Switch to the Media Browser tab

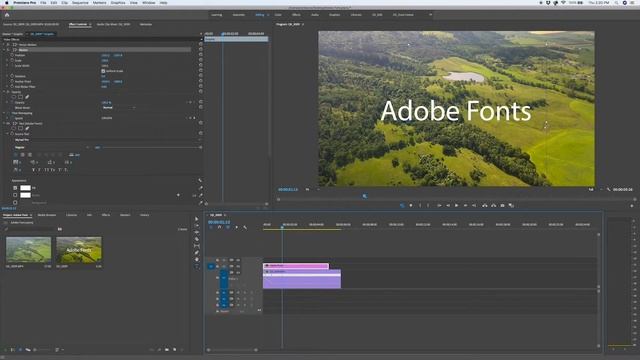[47, 215]
